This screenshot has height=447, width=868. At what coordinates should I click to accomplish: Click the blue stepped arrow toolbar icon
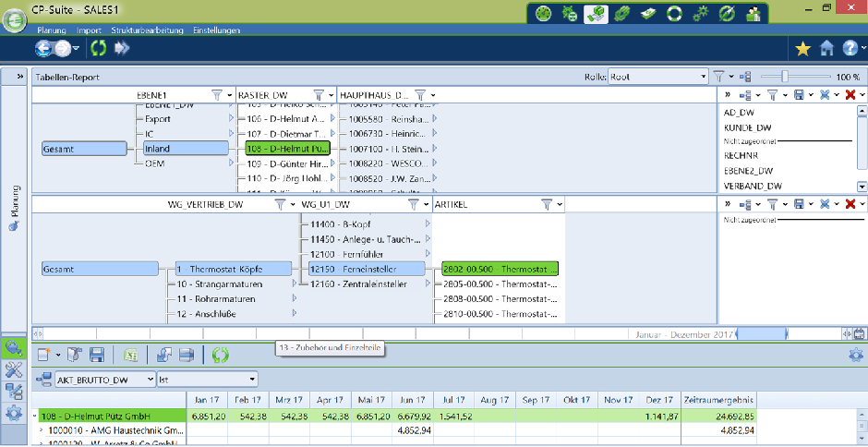164,355
